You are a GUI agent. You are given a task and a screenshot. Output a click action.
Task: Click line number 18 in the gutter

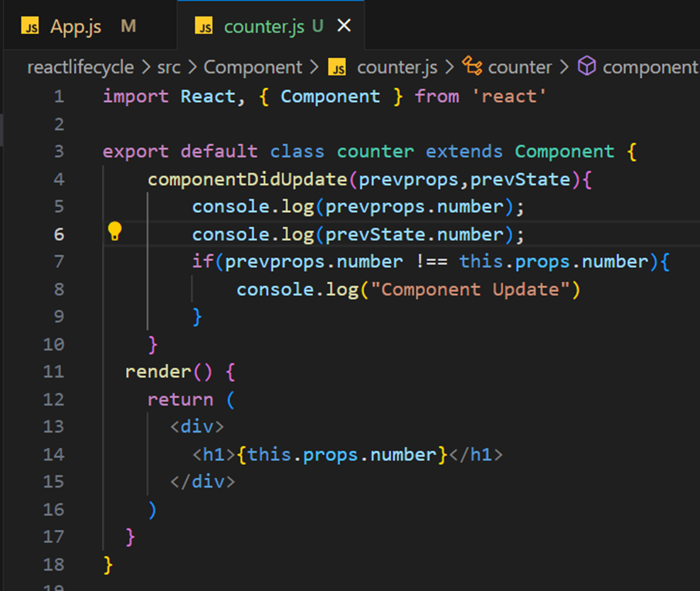(x=53, y=565)
